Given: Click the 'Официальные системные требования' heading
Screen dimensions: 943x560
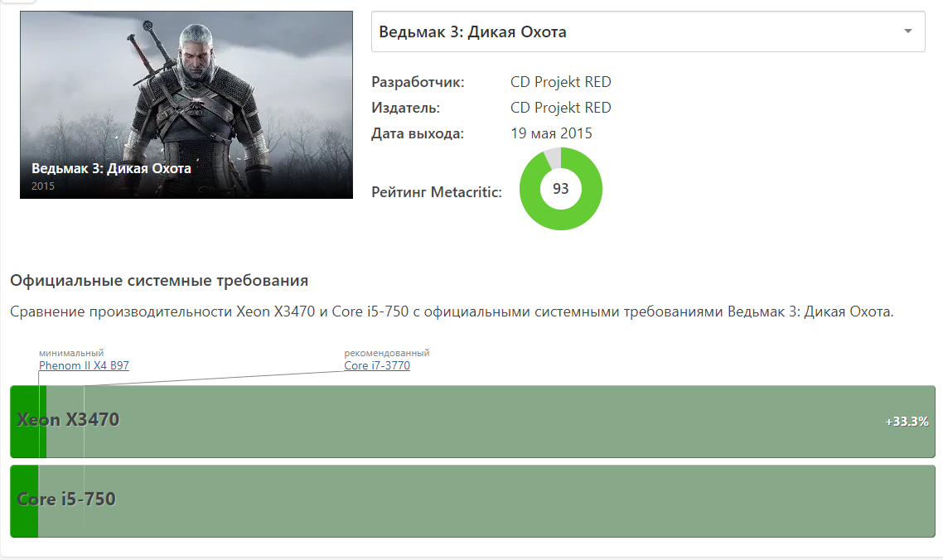Looking at the screenshot, I should 159,280.
